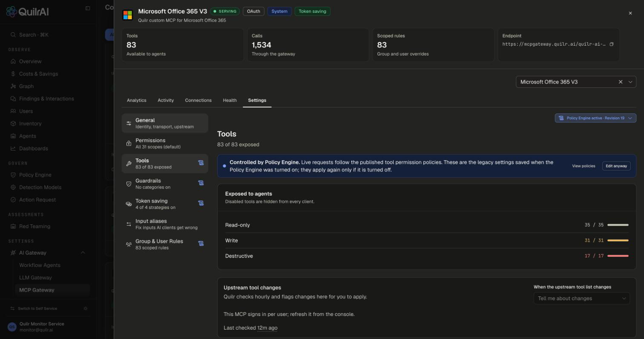The height and width of the screenshot is (339, 644).
Task: Open Guardrails settings section
Action: [x=165, y=184]
